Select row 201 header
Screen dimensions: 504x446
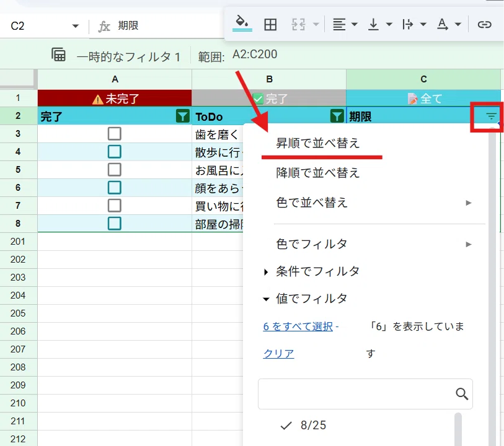(19, 242)
